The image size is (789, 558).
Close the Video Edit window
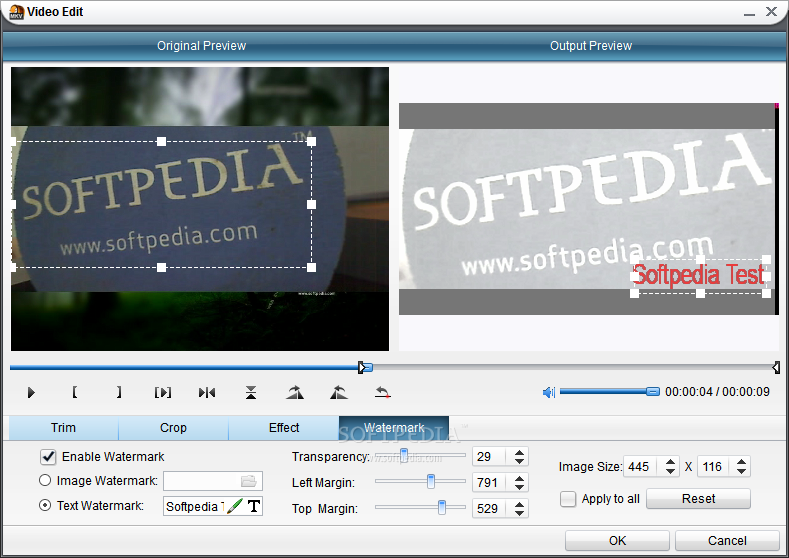(x=771, y=12)
